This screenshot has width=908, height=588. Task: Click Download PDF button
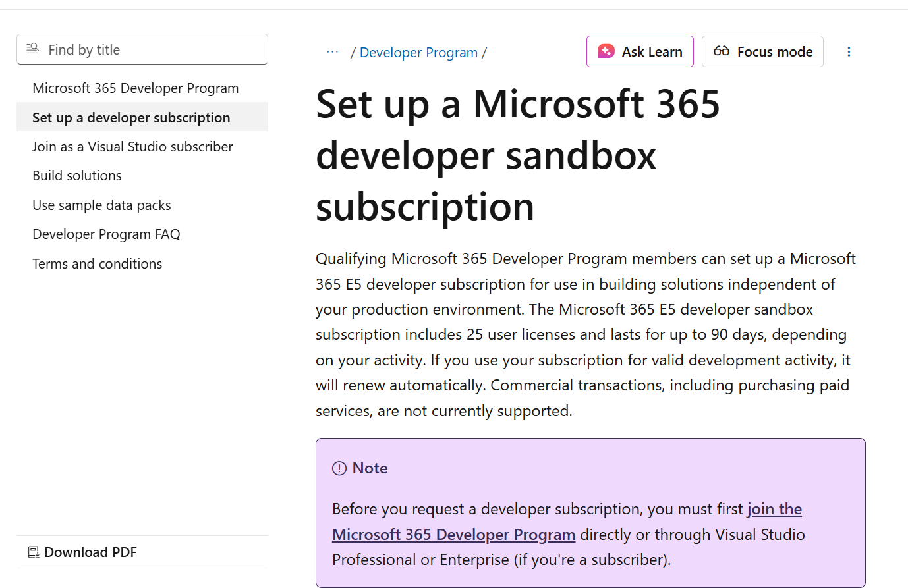tap(82, 552)
